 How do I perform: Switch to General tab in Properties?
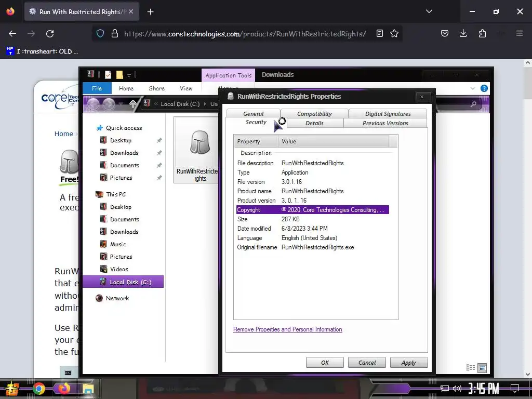coord(253,114)
